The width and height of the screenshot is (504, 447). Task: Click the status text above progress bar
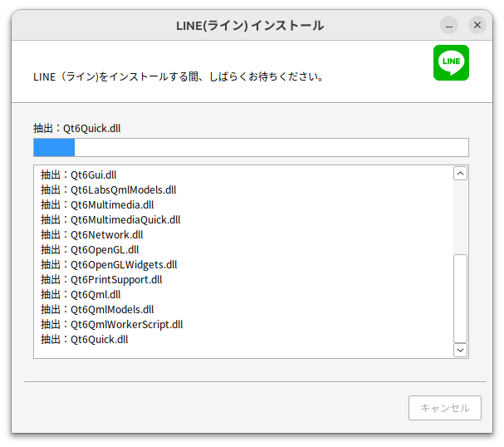point(77,128)
